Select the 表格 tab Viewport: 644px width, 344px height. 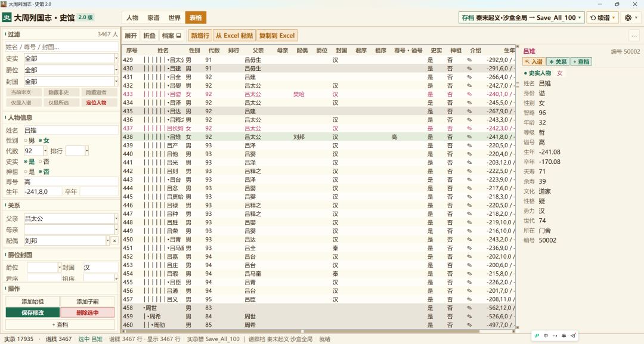pos(196,18)
